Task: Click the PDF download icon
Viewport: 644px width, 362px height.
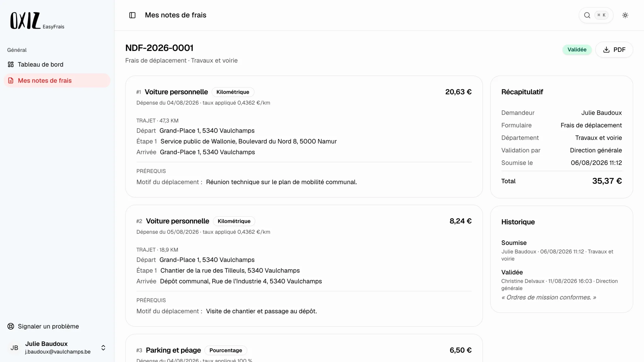Action: click(x=606, y=50)
